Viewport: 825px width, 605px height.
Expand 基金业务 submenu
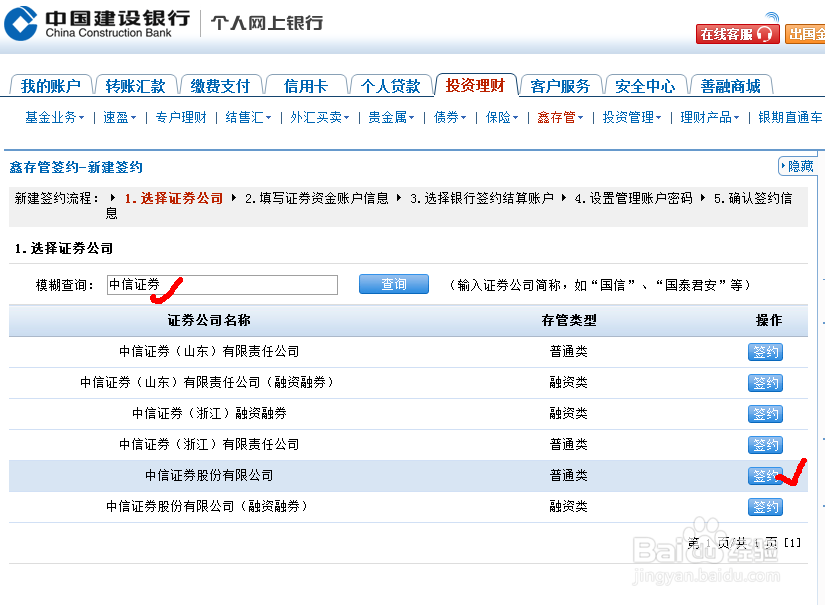click(55, 117)
